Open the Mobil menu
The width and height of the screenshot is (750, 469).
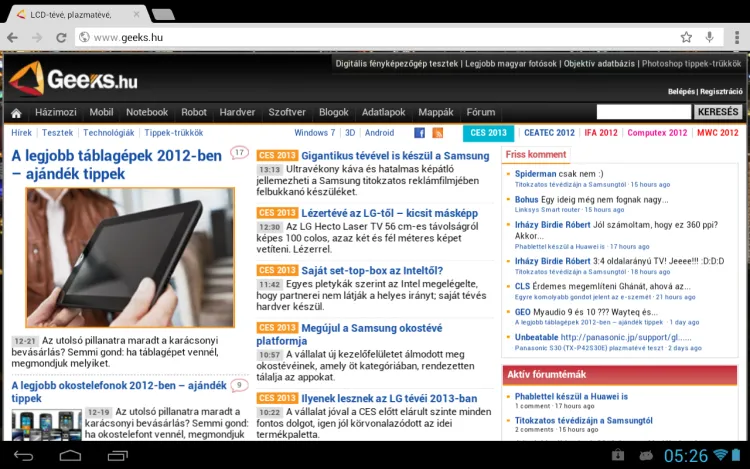click(101, 112)
